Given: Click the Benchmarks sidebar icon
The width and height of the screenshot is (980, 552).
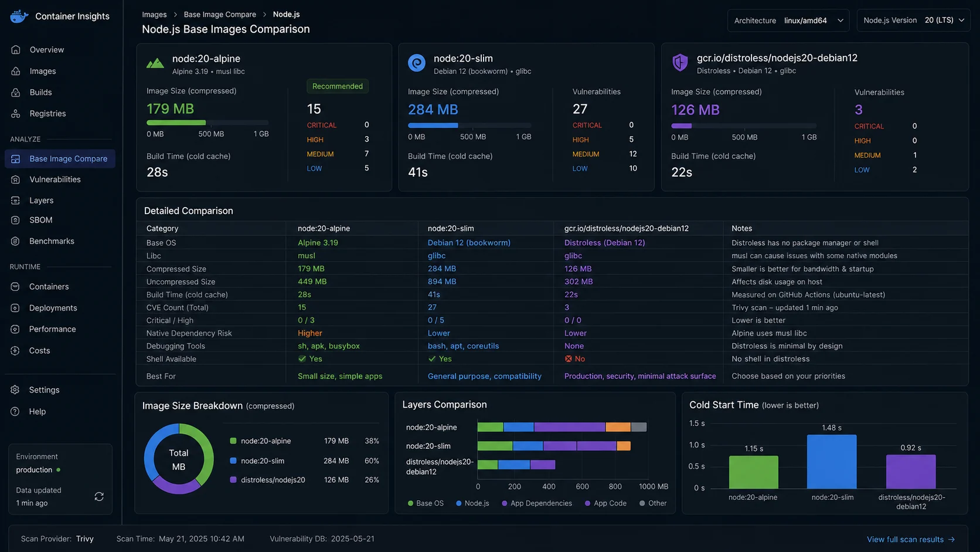Looking at the screenshot, I should pyautogui.click(x=16, y=241).
